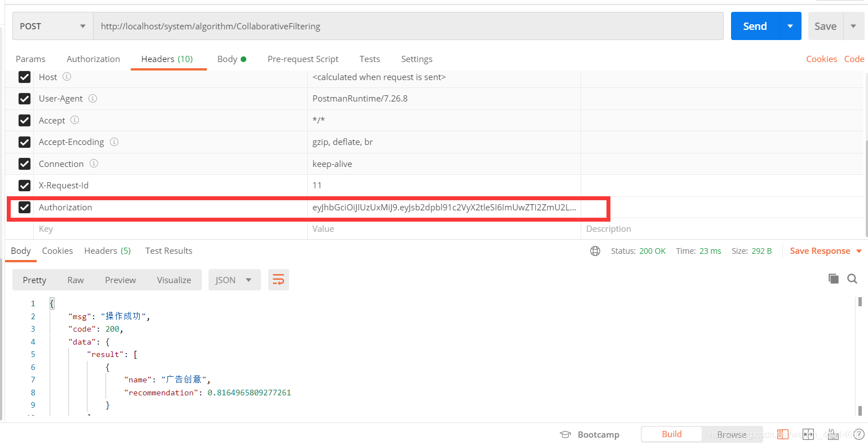Open the POST method dropdown
The image size is (868, 445).
(52, 26)
